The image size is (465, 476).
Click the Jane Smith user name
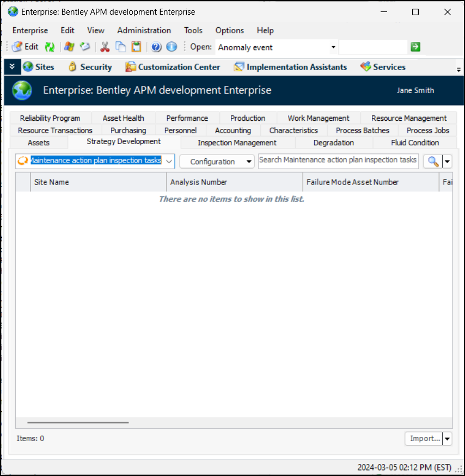(415, 90)
